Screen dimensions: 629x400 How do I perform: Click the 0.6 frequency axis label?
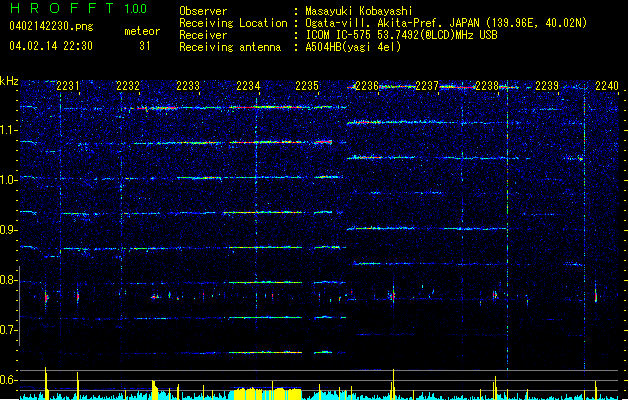(8, 380)
